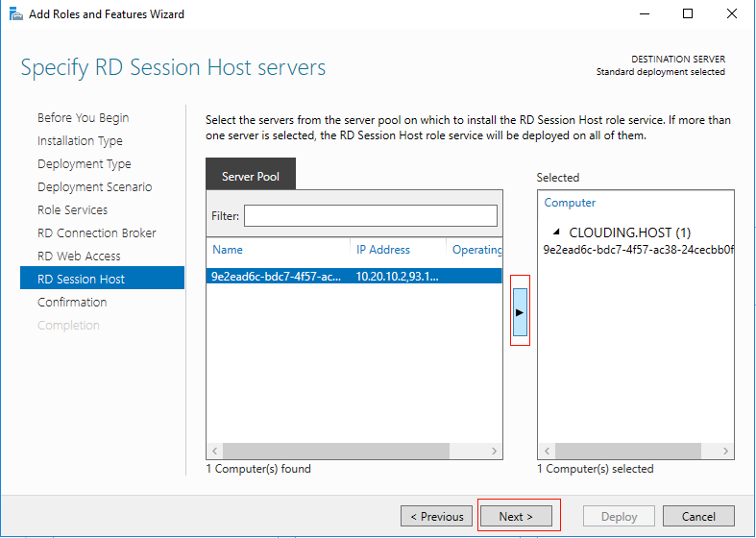Select server row 9e2ead6c-bdc7-4f57-ac... in pool
This screenshot has height=538, width=756.
tap(354, 277)
